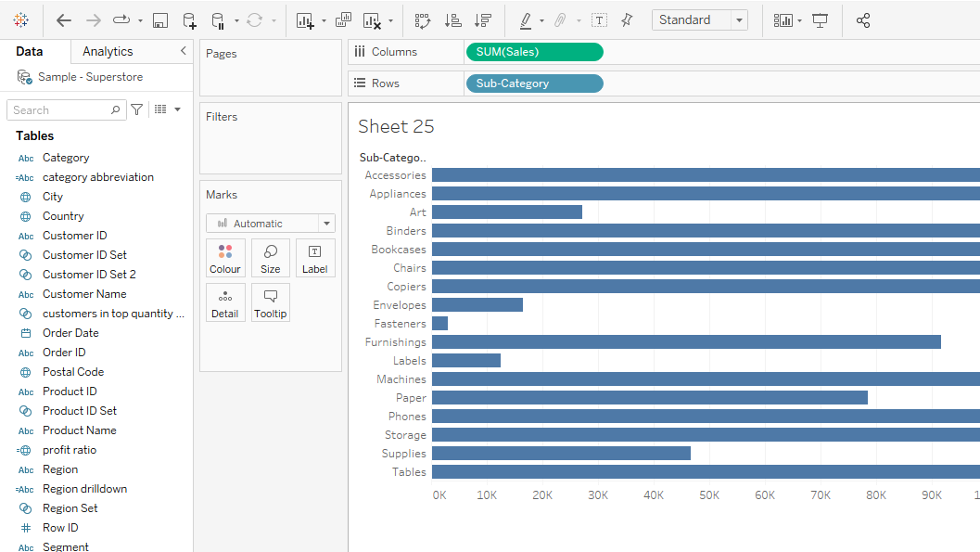Open the Tooltip button in Marks
The image size is (980, 552).
(270, 303)
